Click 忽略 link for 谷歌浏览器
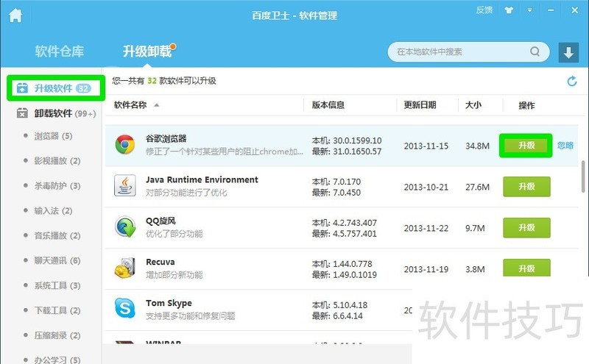589x364 pixels. (x=565, y=146)
